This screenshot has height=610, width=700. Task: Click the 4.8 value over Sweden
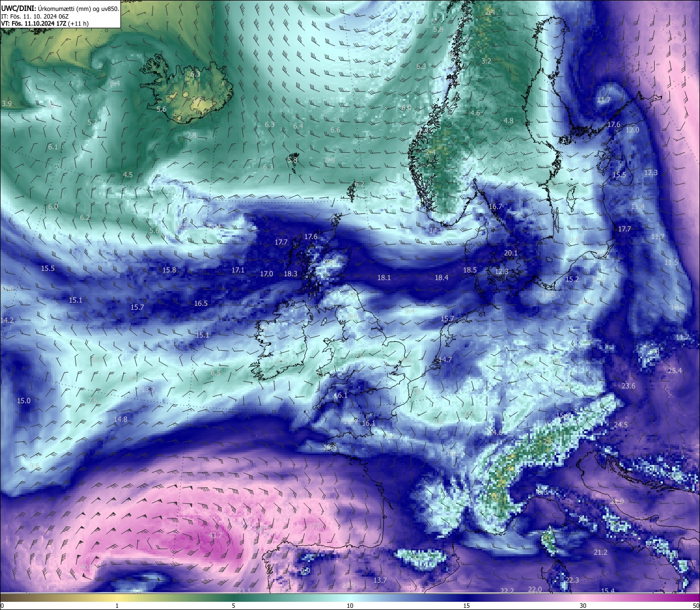(508, 120)
